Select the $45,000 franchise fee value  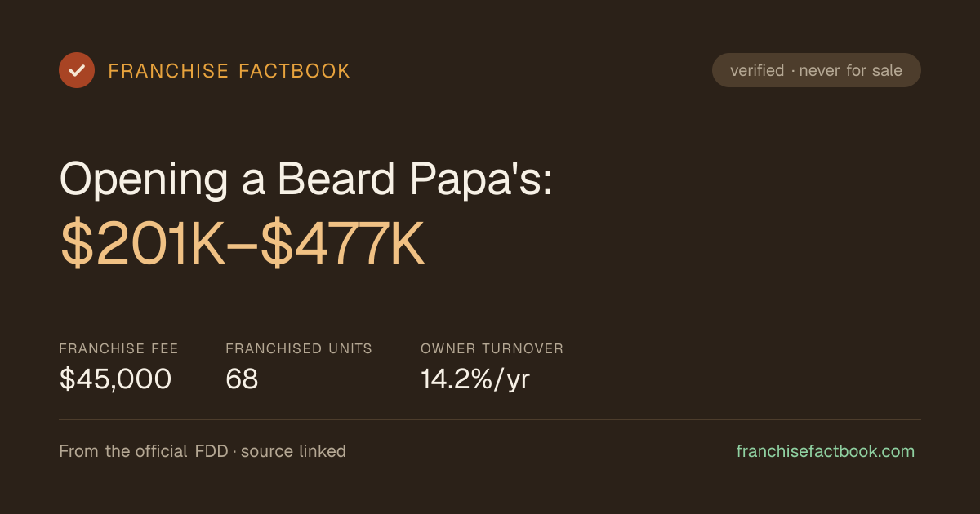pos(115,379)
